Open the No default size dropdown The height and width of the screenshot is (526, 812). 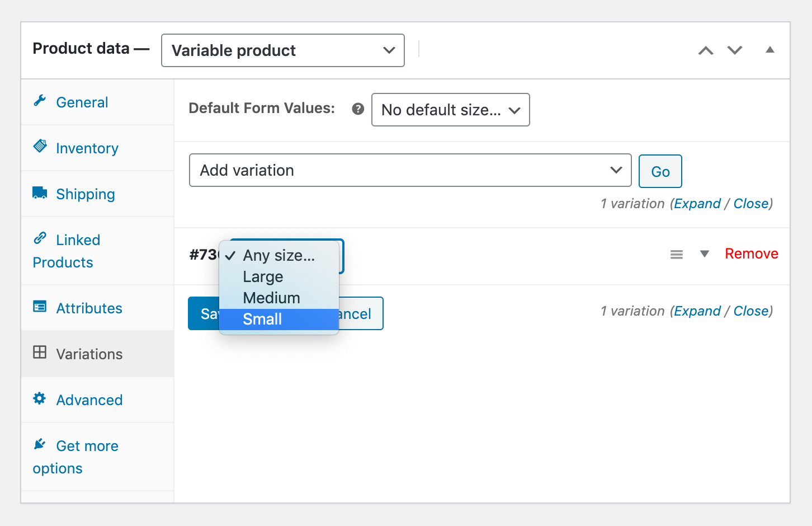[450, 110]
